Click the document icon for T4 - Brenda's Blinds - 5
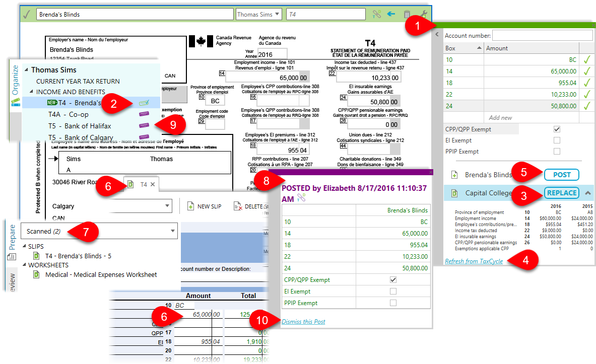This screenshot has width=596, height=364. (x=36, y=256)
